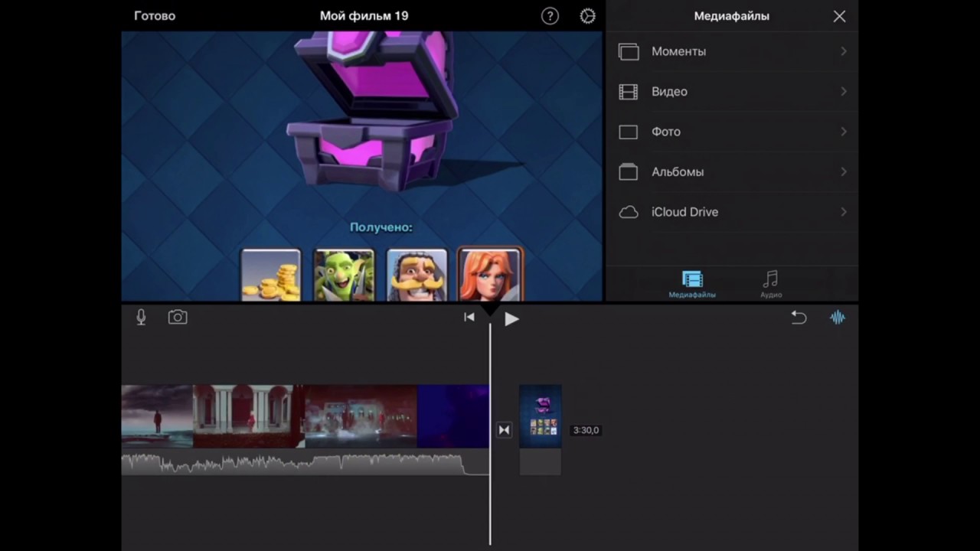Toggle audio waveform display
Viewport: 980px width, 551px height.
pos(838,318)
